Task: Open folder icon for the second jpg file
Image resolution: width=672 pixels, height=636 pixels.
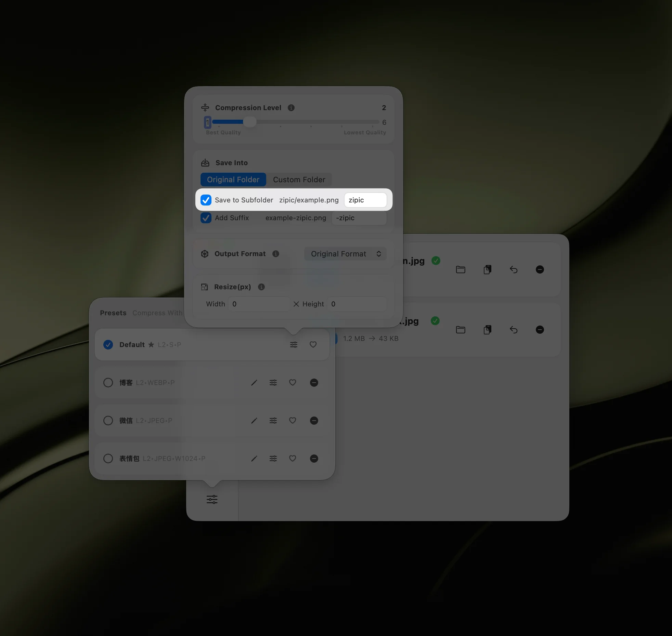Action: point(461,330)
